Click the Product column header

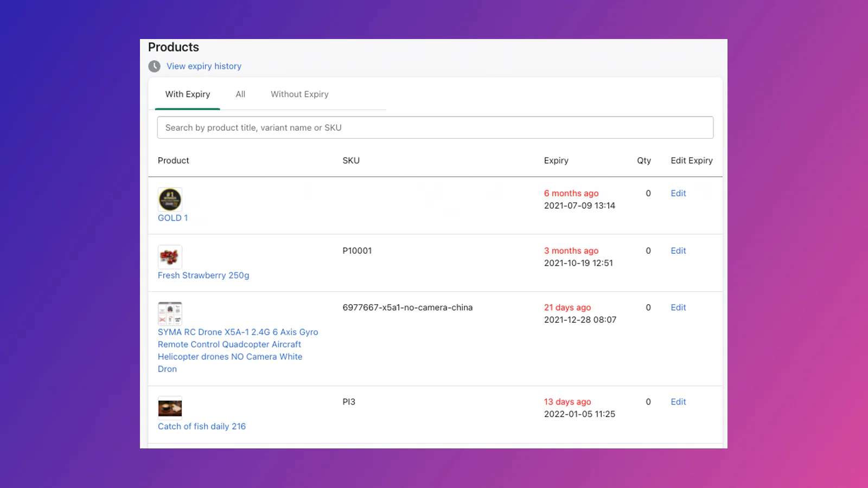coord(173,160)
